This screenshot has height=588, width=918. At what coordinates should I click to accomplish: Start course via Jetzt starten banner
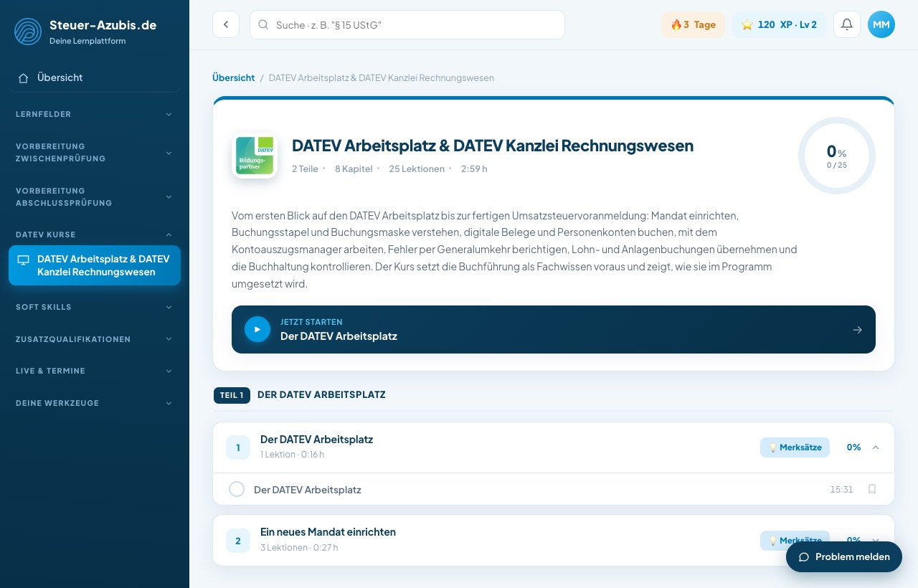554,330
